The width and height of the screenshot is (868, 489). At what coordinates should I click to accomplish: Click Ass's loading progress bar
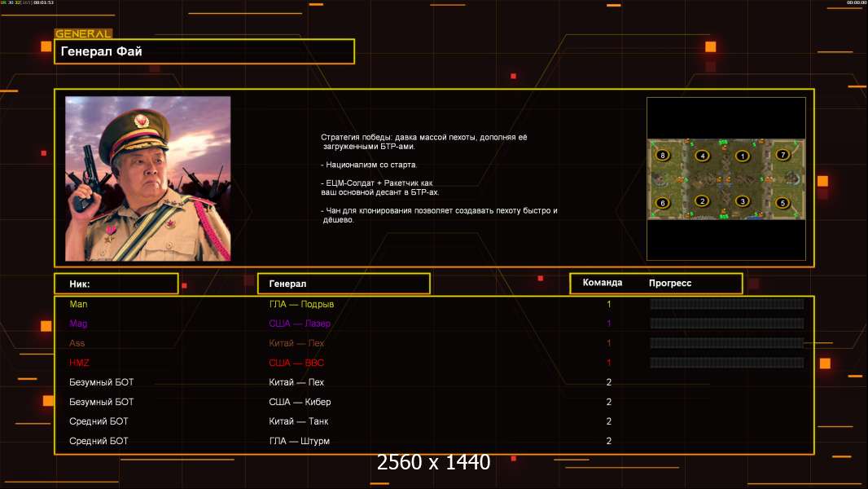(727, 343)
